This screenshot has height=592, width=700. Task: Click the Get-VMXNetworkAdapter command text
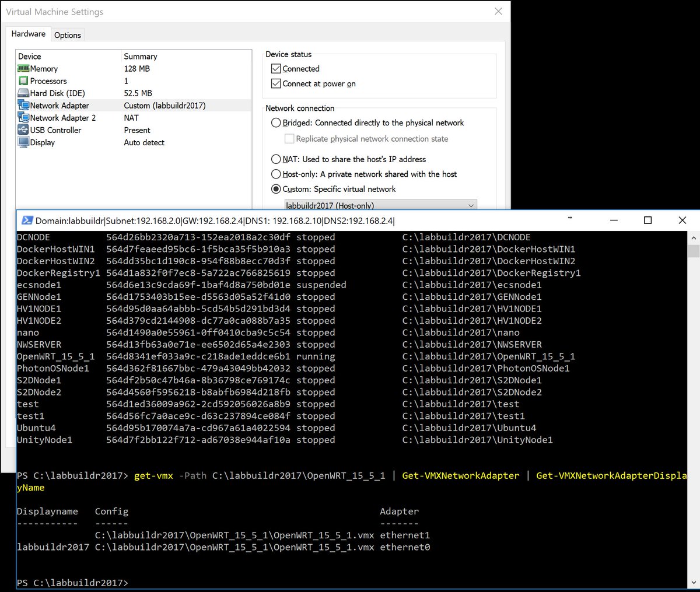[x=461, y=475]
